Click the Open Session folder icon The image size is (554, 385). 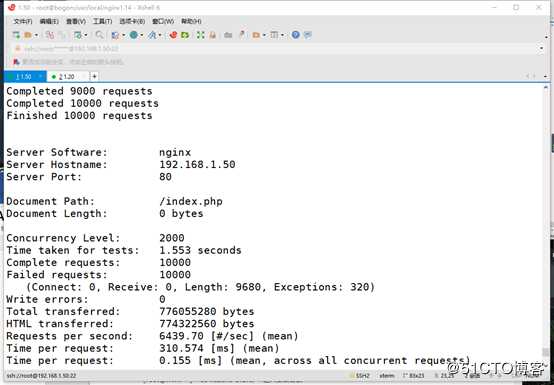tap(28, 35)
